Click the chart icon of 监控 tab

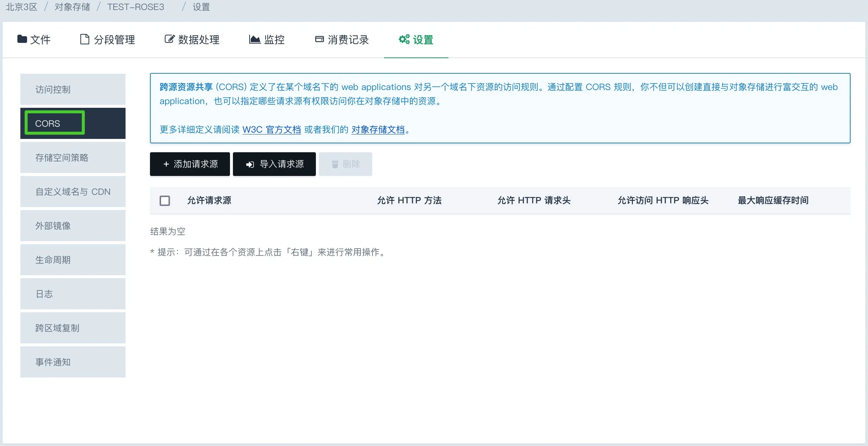(254, 39)
